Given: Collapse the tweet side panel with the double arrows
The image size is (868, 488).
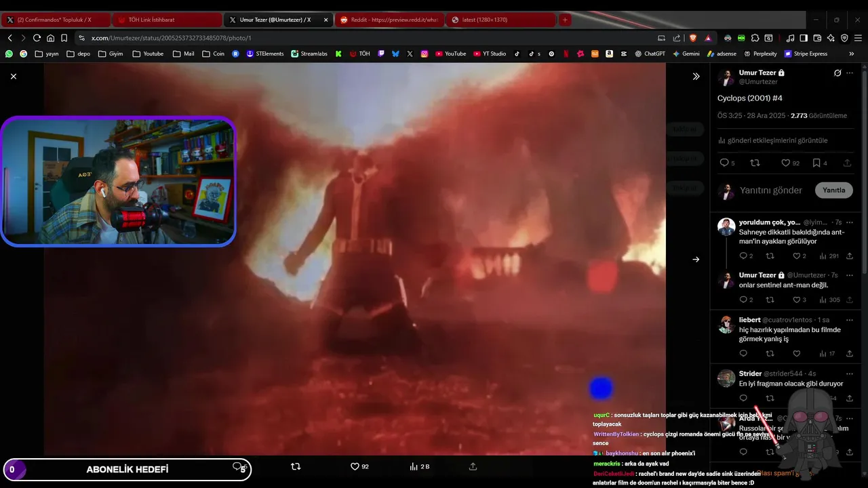Looking at the screenshot, I should tap(696, 77).
